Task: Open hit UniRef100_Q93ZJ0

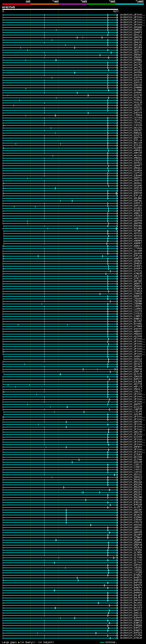Action: 131,35
